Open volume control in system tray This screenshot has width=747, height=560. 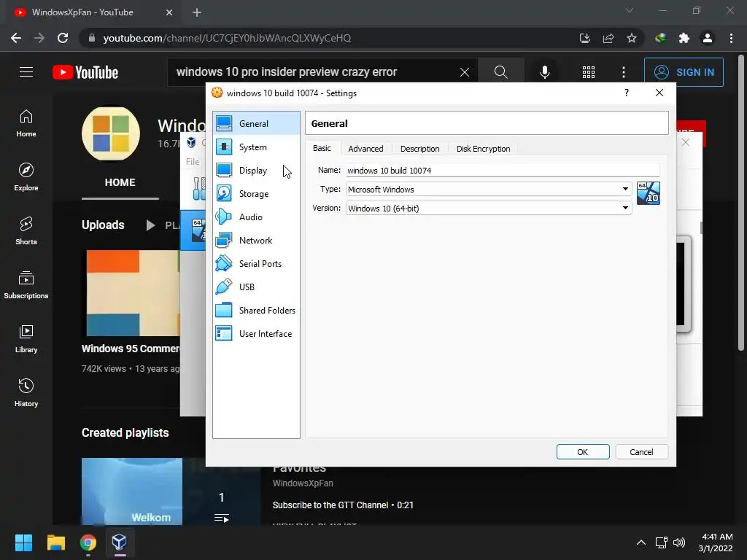[679, 542]
